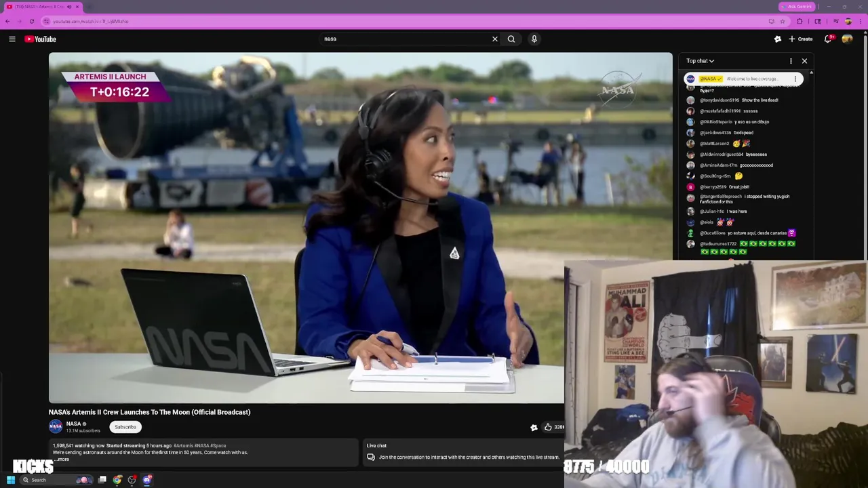Bookmark this page with the star icon
This screenshot has width=868, height=488.
782,21
